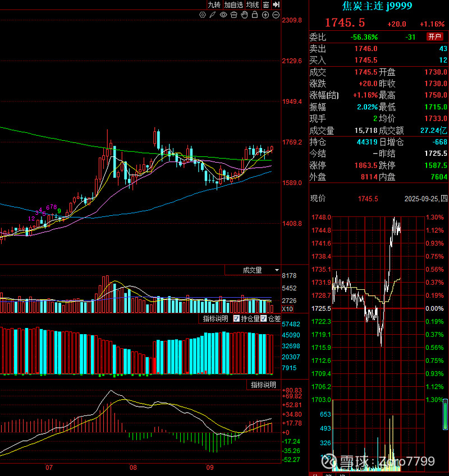This screenshot has height=476, width=449.
Task: Click the red 开户 button
Action: tap(434, 37)
